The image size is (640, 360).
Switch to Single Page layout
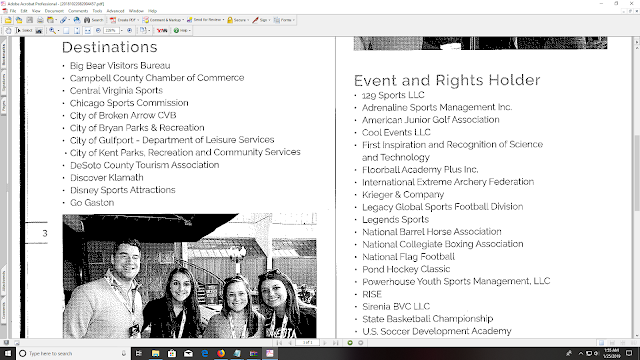click(601, 343)
